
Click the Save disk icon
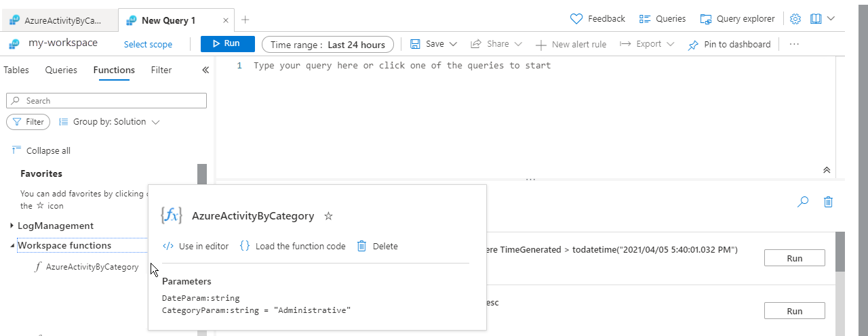(416, 44)
